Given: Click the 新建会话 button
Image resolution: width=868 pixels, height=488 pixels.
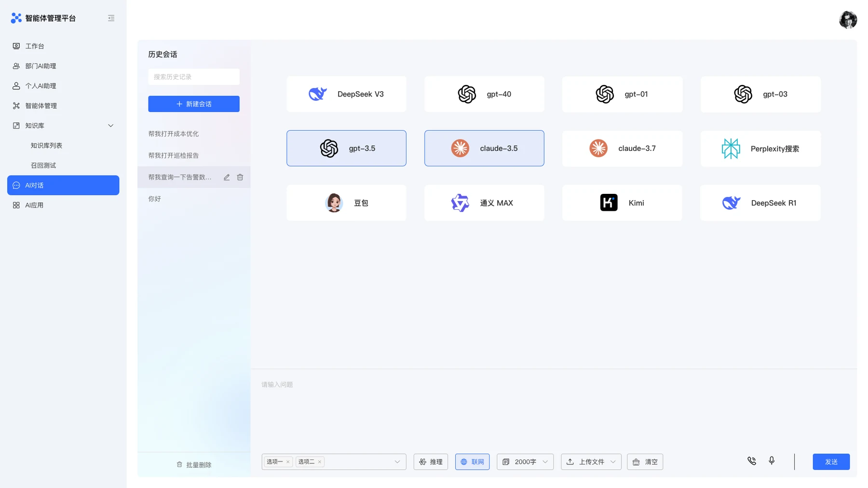Looking at the screenshot, I should pos(194,104).
